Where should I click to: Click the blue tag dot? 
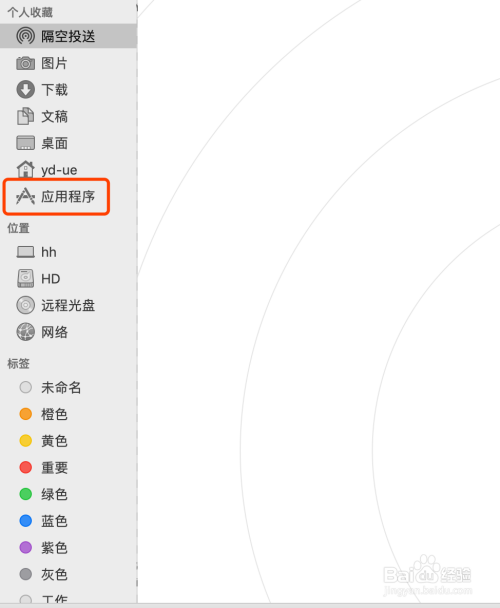tap(26, 521)
